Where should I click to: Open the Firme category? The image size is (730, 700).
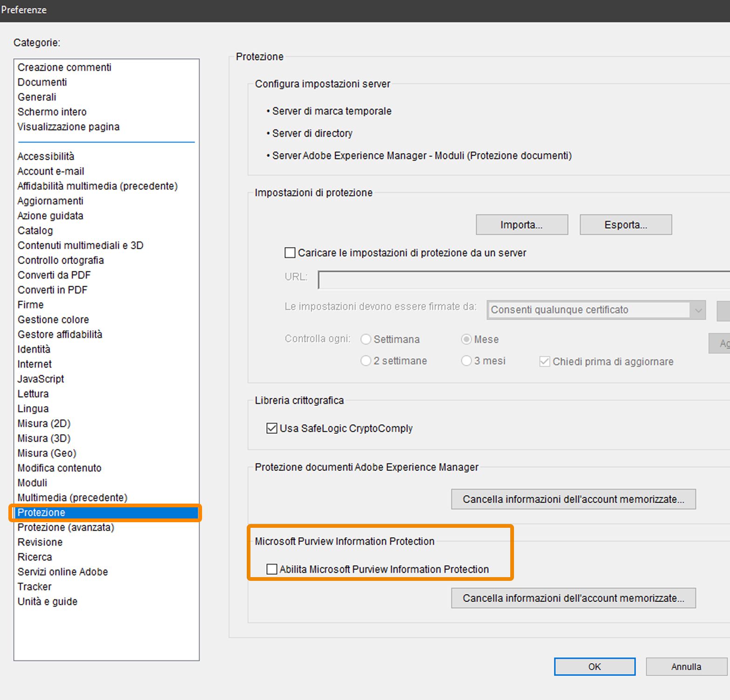[31, 305]
